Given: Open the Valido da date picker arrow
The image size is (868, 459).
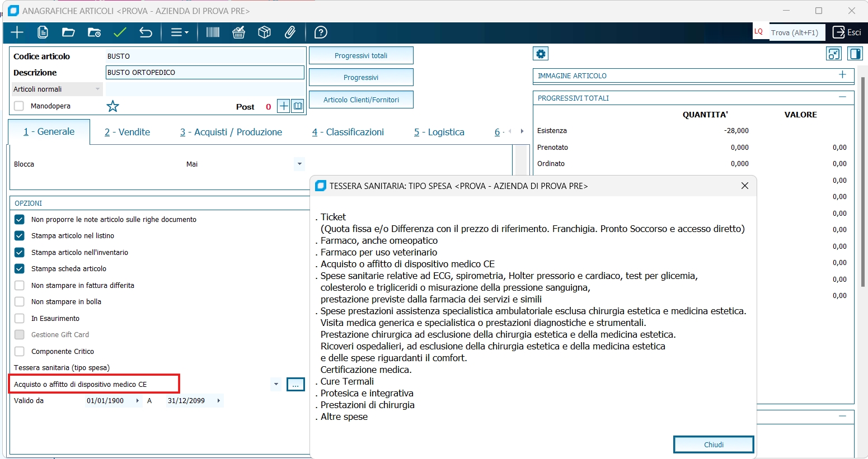Looking at the screenshot, I should point(137,401).
